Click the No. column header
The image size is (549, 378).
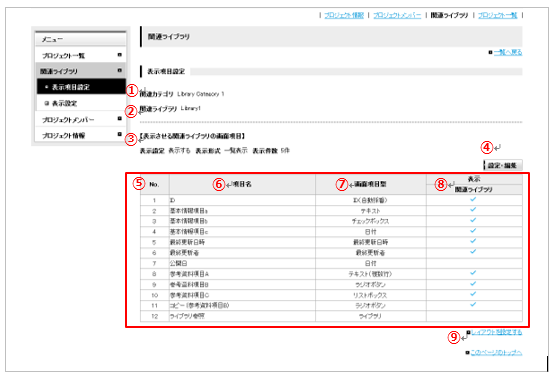pyautogui.click(x=154, y=184)
